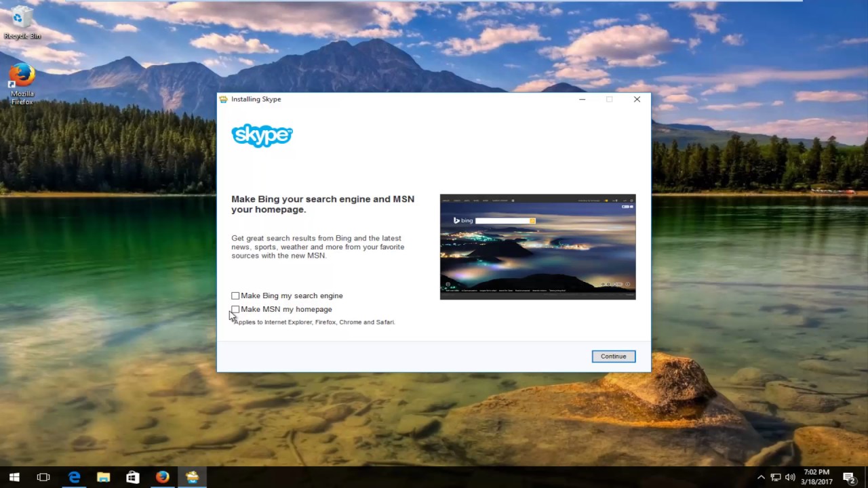This screenshot has height=488, width=868.
Task: Select the Mozilla Firefox desktop shortcut
Action: click(x=22, y=84)
